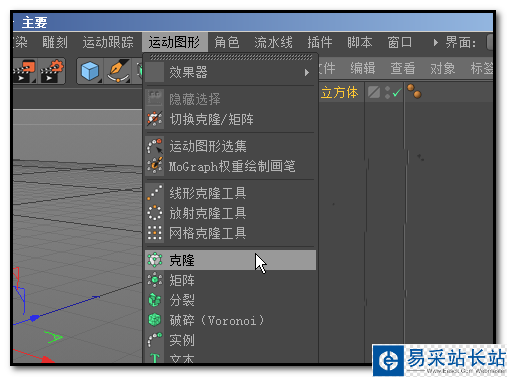This screenshot has height=377, width=507.
Task: Expand the 界面 layout arrow
Action: coord(435,43)
